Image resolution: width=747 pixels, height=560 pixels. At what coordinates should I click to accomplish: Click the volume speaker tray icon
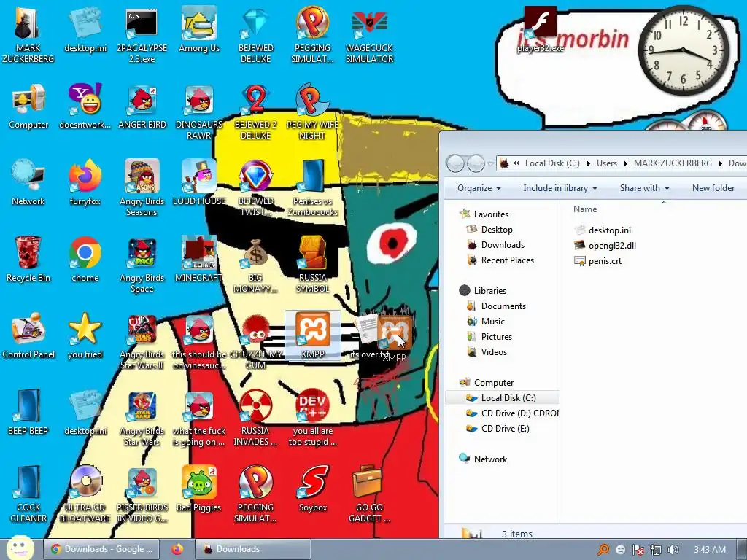(x=673, y=550)
